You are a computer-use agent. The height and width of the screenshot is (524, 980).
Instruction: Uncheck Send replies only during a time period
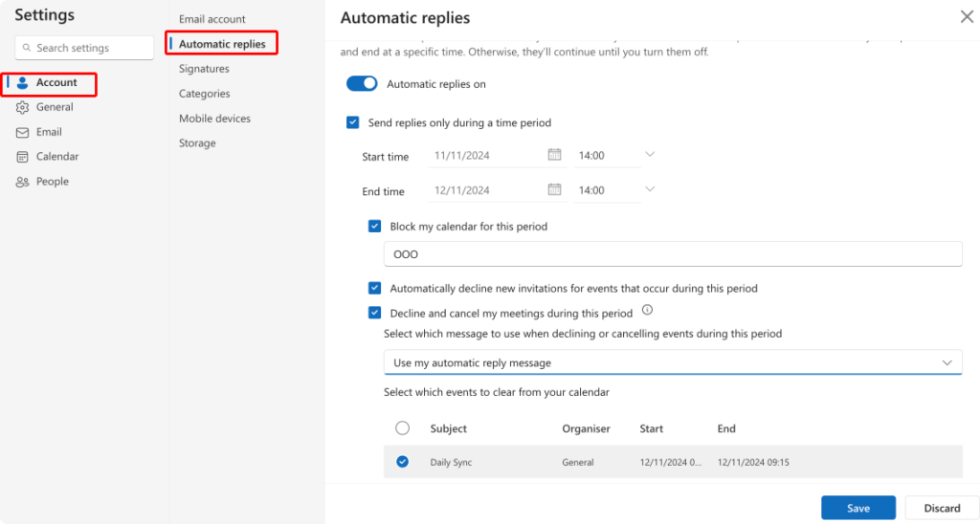[353, 122]
